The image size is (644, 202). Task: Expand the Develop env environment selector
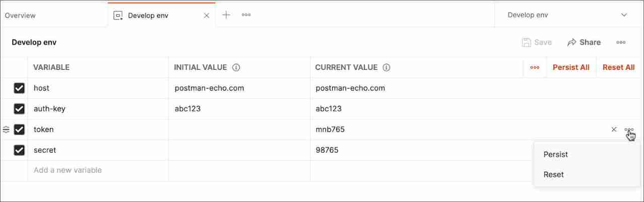coord(624,15)
